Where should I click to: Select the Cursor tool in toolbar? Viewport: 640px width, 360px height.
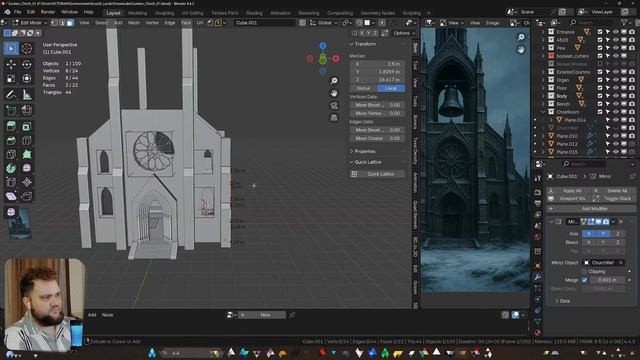[27, 49]
